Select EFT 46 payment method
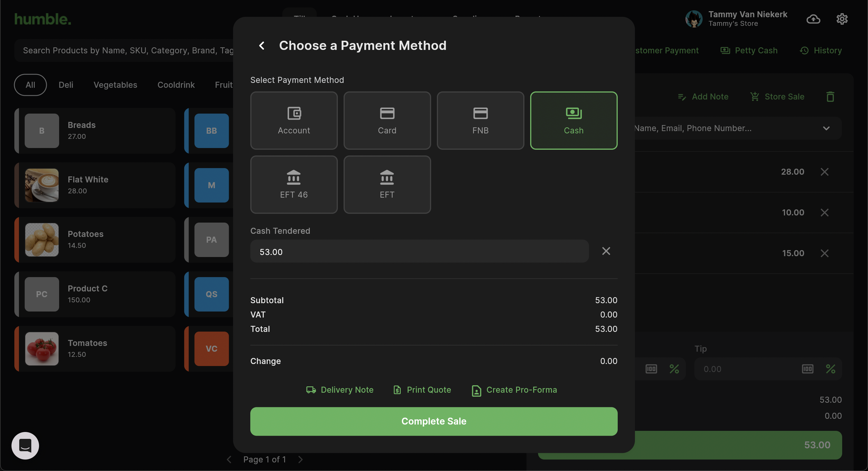 (x=294, y=184)
